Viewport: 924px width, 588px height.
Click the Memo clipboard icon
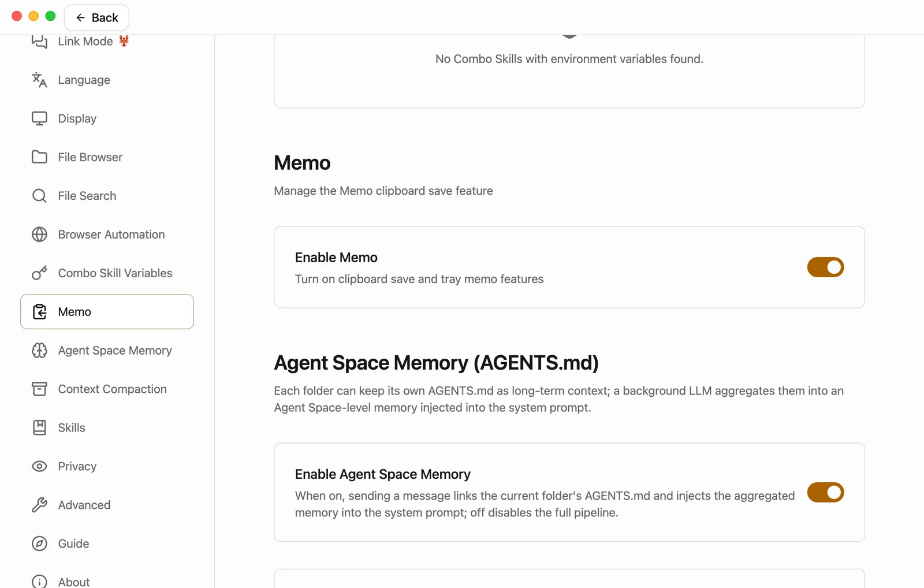click(39, 312)
